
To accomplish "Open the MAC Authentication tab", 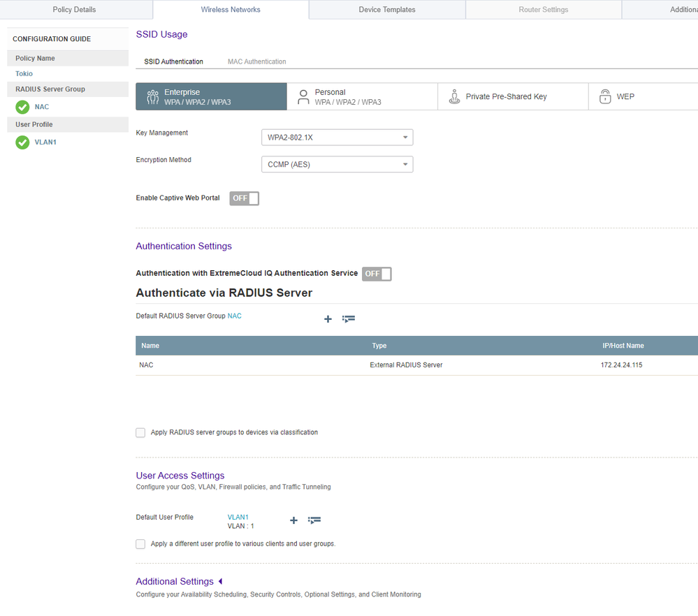I will (256, 62).
